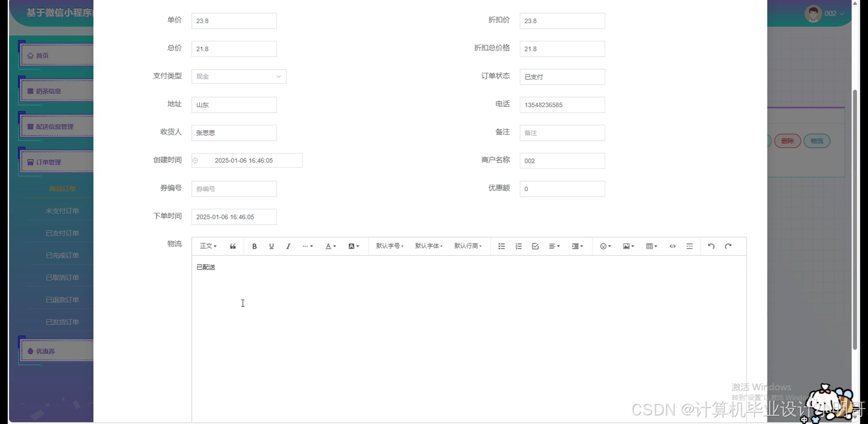Toggle underline formatting in the editor
Image resolution: width=868 pixels, height=424 pixels.
click(x=271, y=246)
